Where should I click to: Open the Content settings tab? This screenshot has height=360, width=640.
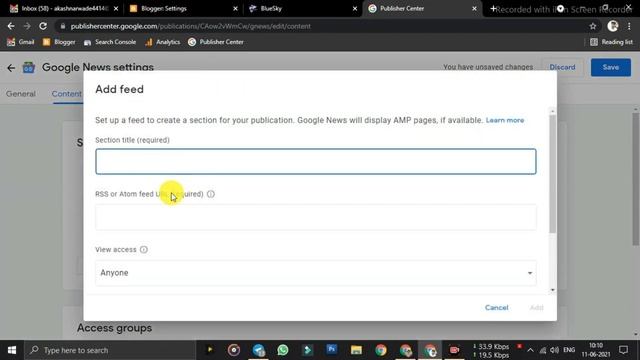click(x=67, y=94)
